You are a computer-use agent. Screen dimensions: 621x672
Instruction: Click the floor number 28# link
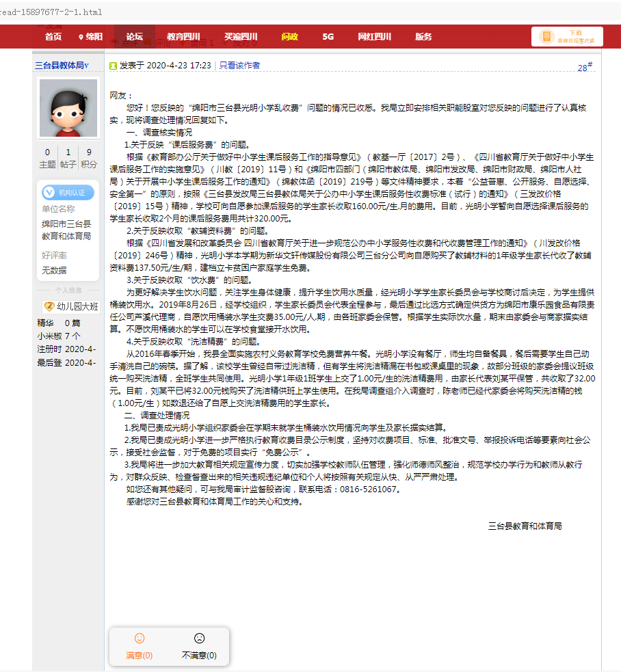585,67
